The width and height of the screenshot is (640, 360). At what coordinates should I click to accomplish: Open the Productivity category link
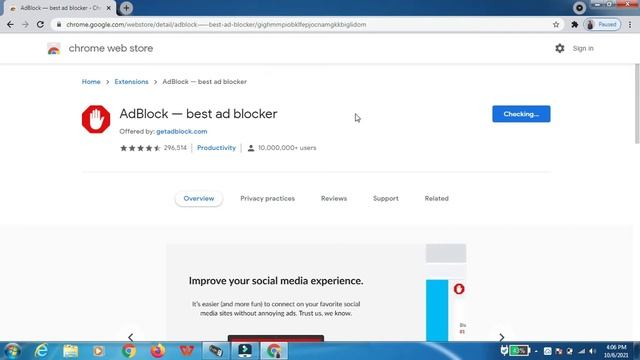pyautogui.click(x=216, y=148)
